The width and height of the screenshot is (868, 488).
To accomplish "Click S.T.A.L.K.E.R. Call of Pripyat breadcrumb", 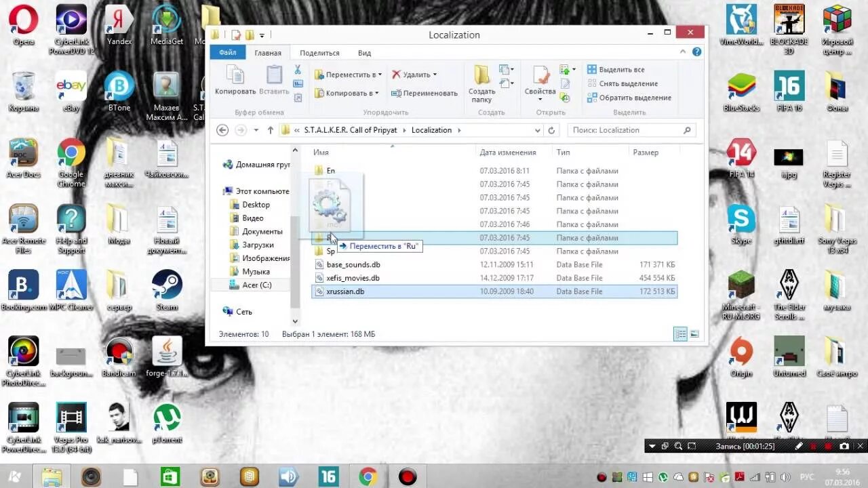I will coord(351,130).
